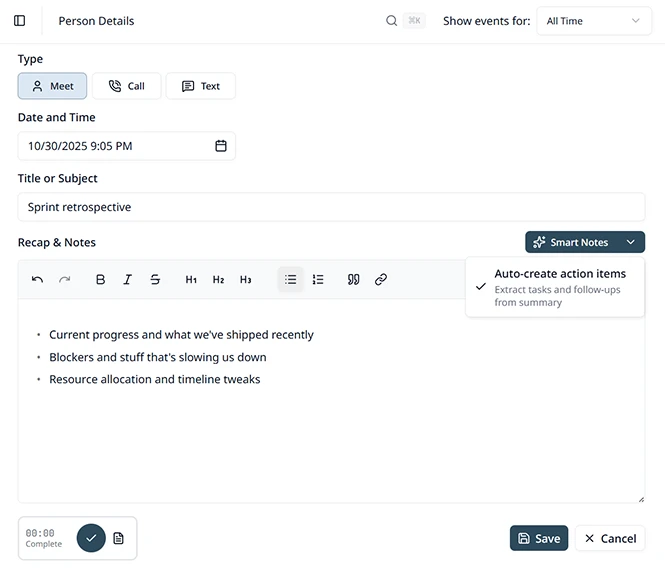The image size is (665, 574).
Task: Open the calendar date picker icon
Action: coord(221,146)
